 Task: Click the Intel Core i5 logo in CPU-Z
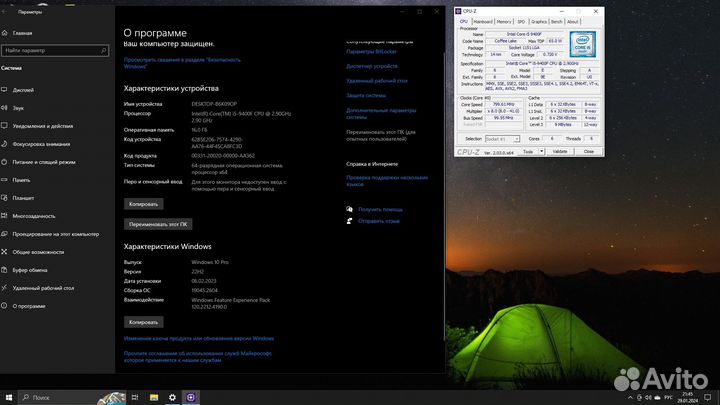[583, 44]
